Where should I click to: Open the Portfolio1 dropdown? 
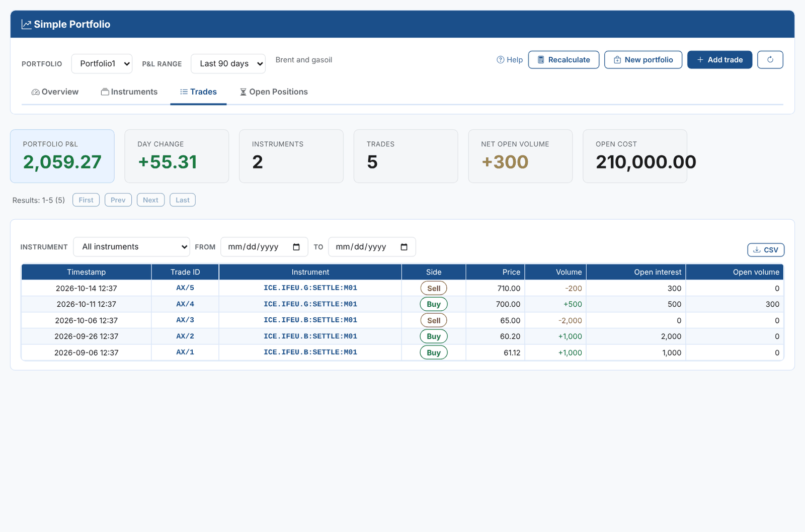pos(102,64)
